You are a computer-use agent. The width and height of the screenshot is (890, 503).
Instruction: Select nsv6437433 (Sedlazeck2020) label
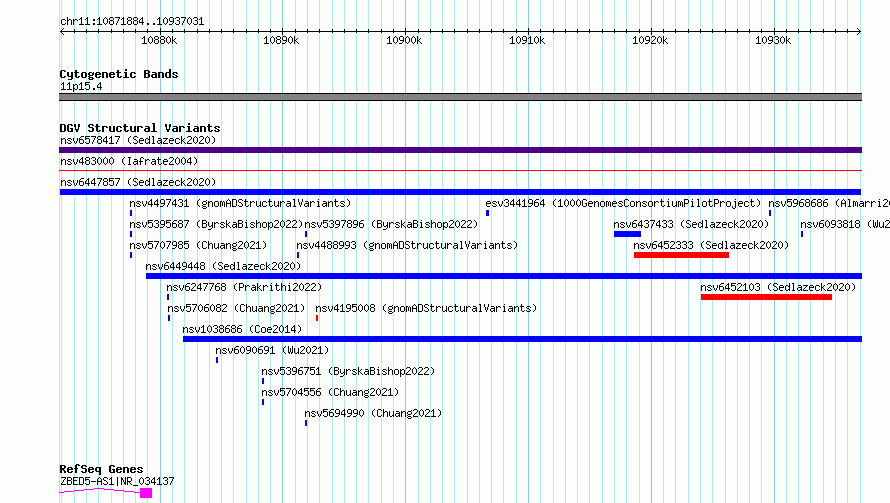(x=691, y=224)
